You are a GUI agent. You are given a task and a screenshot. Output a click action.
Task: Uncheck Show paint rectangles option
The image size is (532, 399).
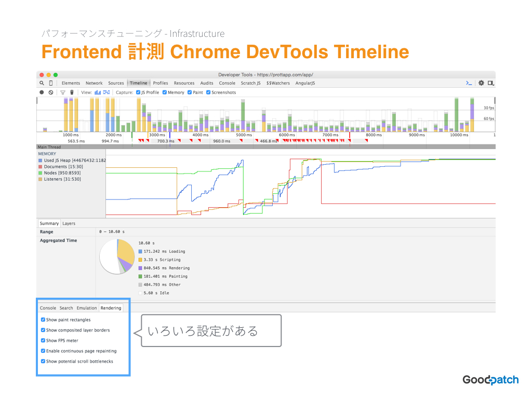click(43, 320)
